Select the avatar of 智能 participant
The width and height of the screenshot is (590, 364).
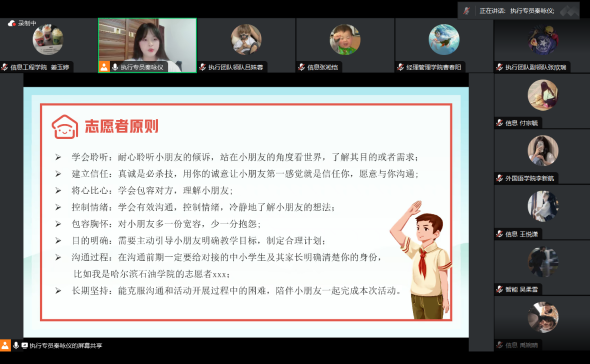(543, 262)
